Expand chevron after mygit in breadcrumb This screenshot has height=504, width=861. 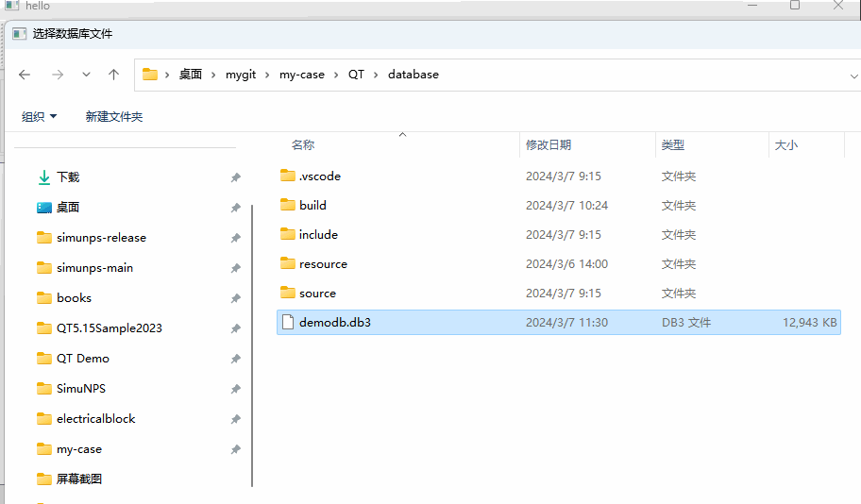point(267,75)
